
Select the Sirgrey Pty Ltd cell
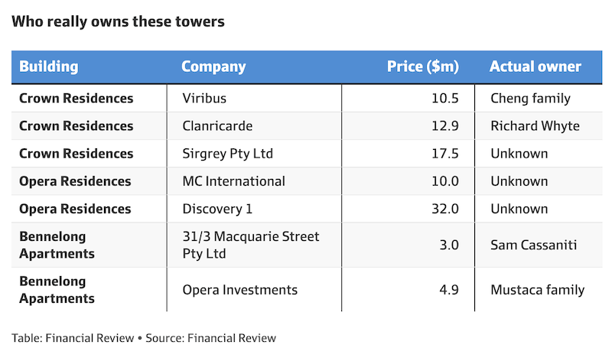pos(227,154)
